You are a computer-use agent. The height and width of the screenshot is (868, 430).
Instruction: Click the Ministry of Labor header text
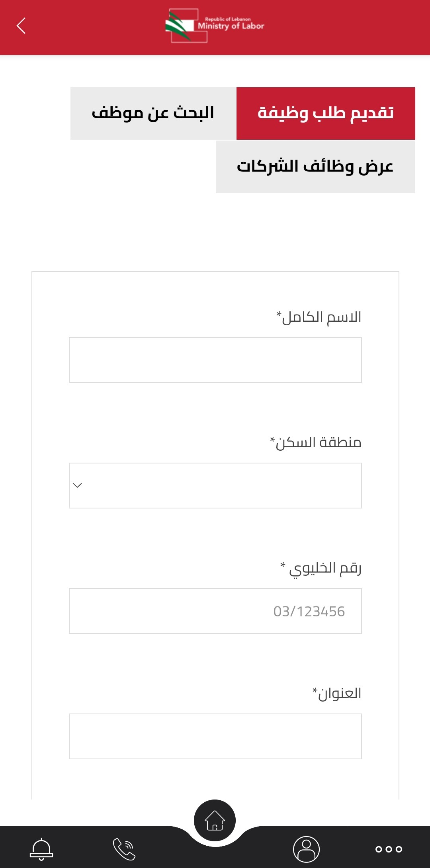(x=231, y=25)
